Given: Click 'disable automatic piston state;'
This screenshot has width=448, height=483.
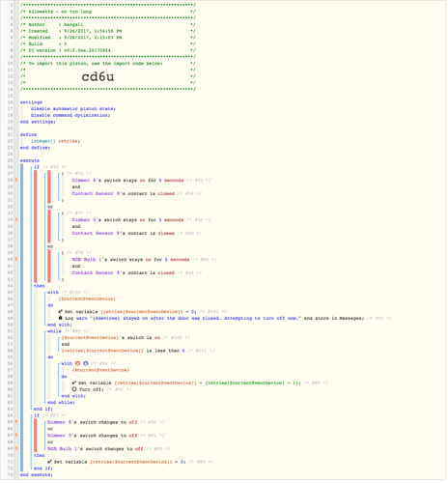Looking at the screenshot, I should [73, 109].
